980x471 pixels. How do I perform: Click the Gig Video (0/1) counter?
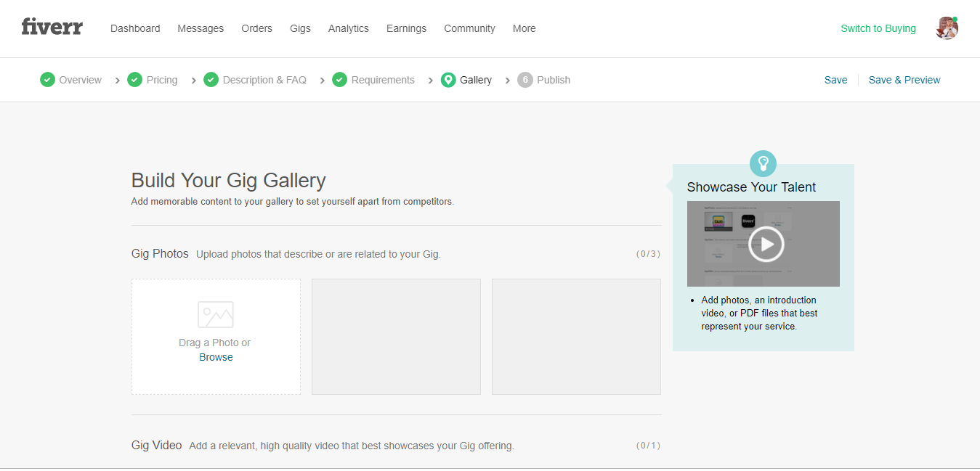click(648, 446)
